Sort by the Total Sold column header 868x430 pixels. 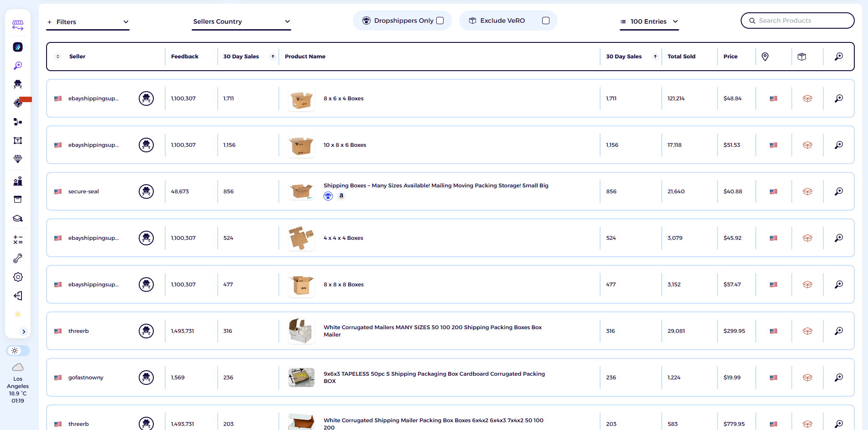(x=681, y=57)
